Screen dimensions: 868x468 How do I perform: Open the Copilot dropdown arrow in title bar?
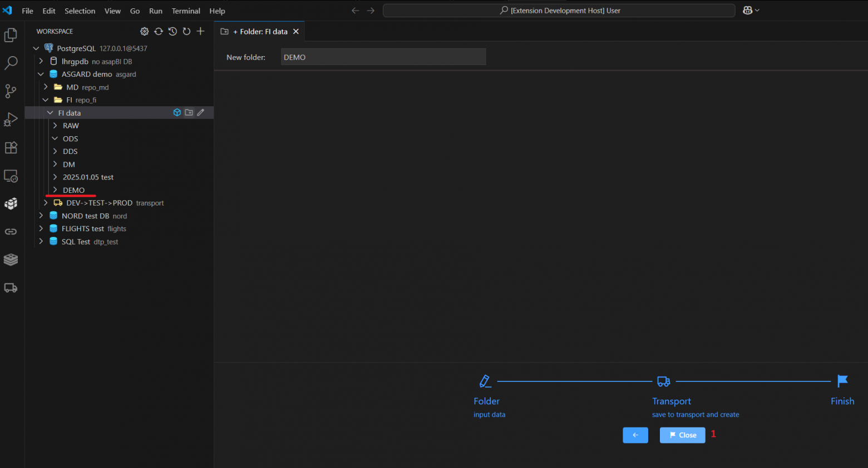(x=757, y=11)
